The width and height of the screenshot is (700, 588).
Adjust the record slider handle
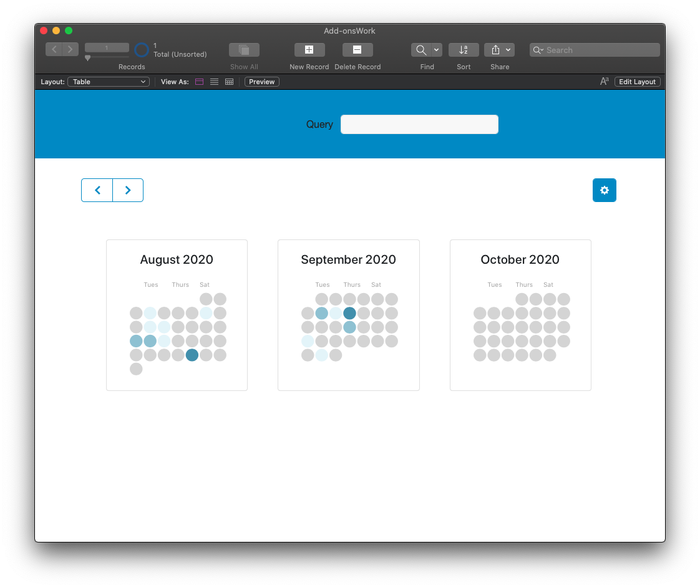point(87,58)
